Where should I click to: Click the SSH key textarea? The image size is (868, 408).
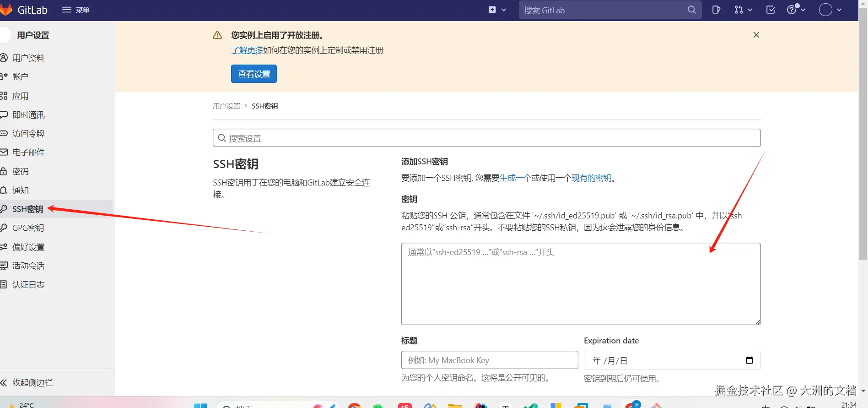point(581,284)
